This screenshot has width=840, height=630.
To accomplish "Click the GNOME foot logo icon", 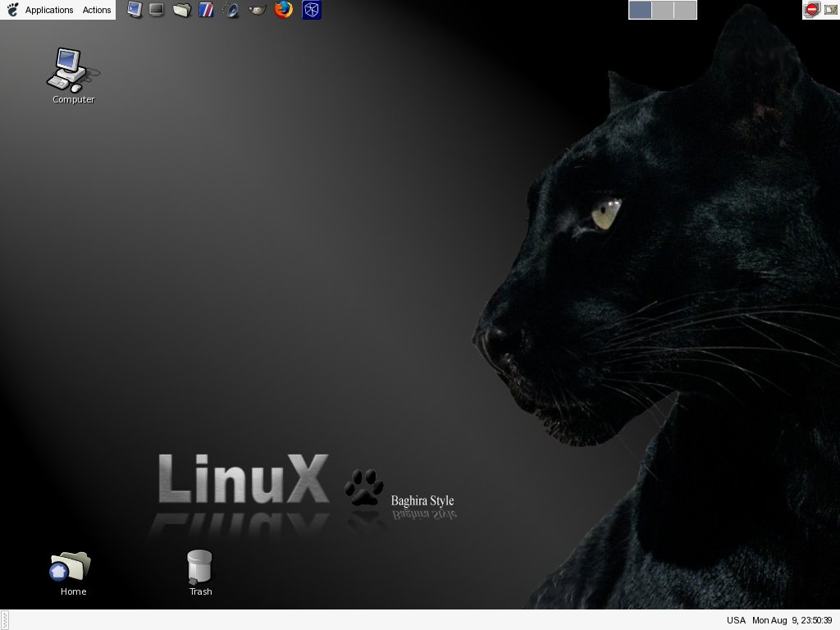I will coord(12,10).
